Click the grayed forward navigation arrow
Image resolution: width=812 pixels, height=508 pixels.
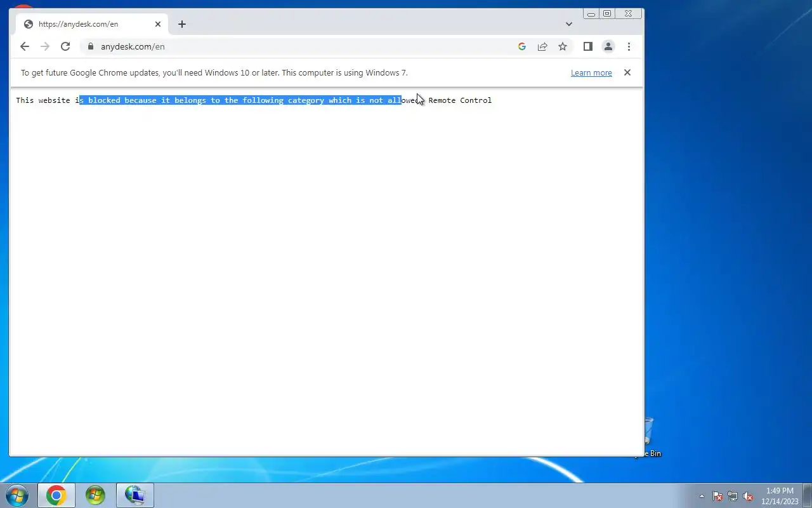45,46
